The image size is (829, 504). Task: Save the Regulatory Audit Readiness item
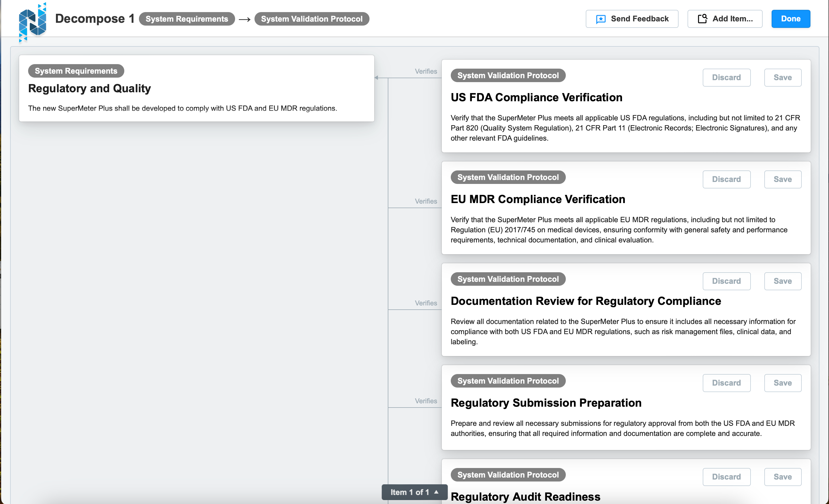coord(782,477)
